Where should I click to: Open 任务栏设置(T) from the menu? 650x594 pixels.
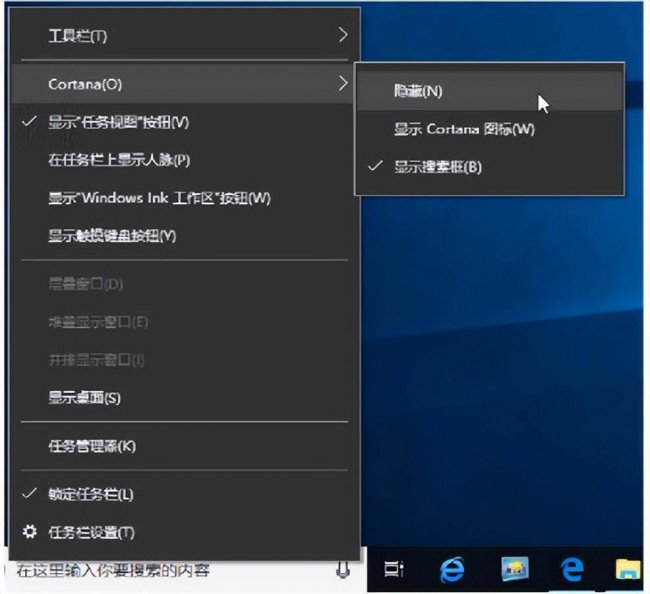tap(185, 532)
